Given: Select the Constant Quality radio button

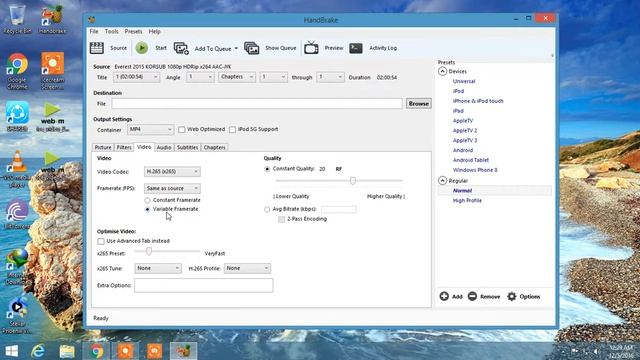Looking at the screenshot, I should (267, 169).
